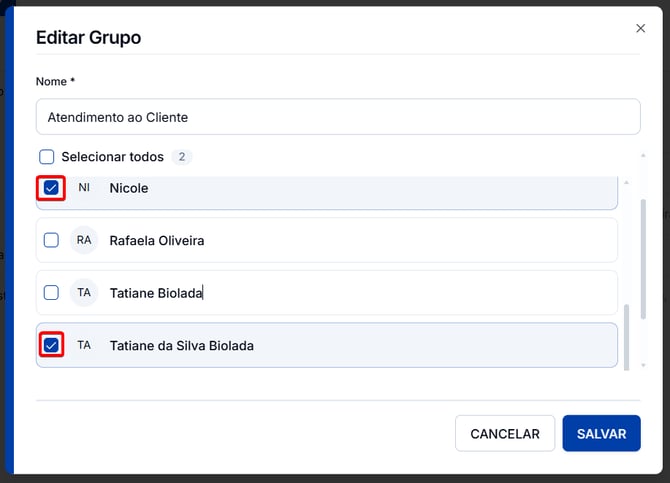Uncheck the Nicole checkbox
Viewport: 670px width, 483px height.
[51, 188]
